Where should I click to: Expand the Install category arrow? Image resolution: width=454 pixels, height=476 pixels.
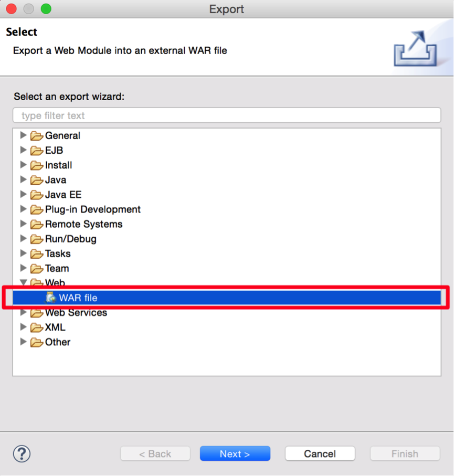point(23,165)
